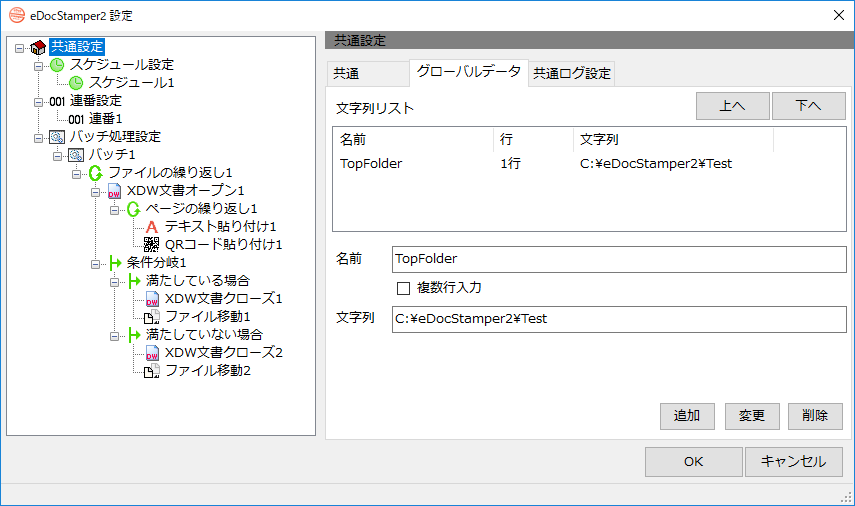The height and width of the screenshot is (506, 855).
Task: Collapse the 共通設定 root node
Action: [x=20, y=48]
